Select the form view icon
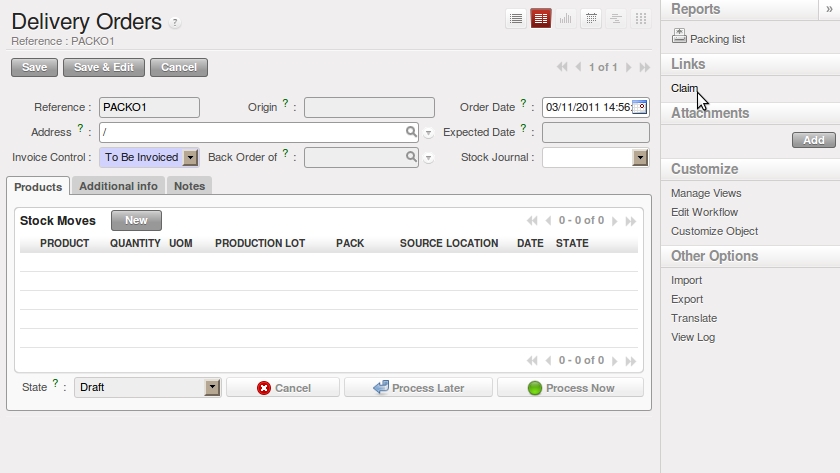Viewport: 840px width, 473px height. [x=541, y=18]
